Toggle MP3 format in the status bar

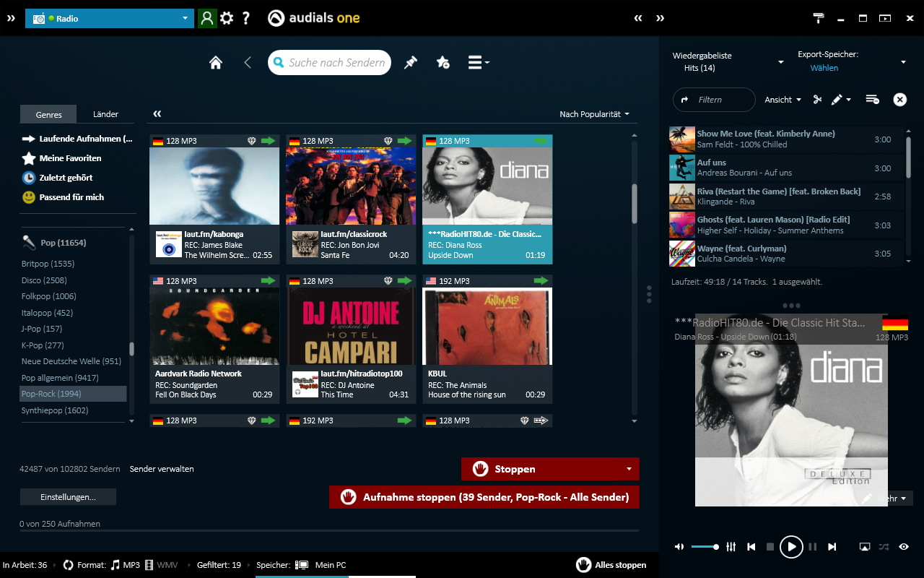[126, 565]
